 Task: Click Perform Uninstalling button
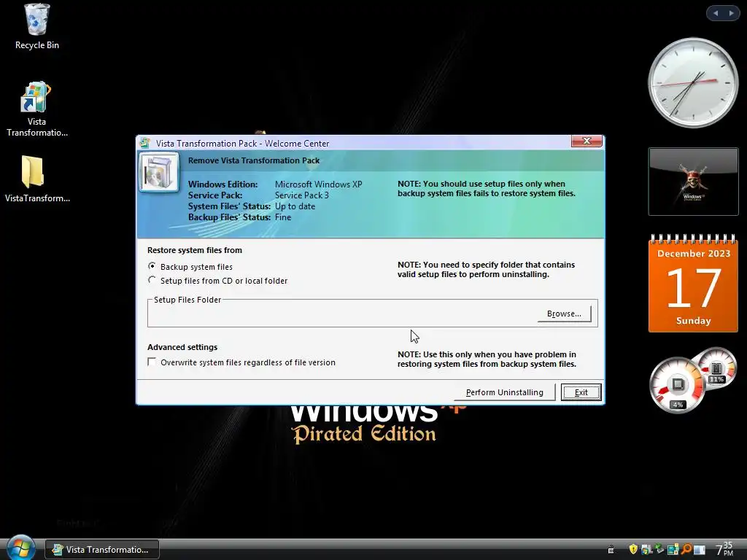(x=504, y=392)
